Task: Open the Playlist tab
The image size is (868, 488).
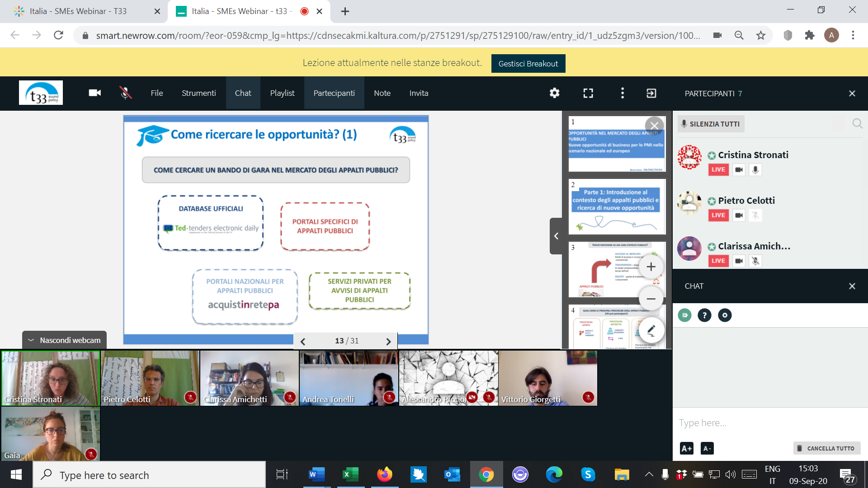Action: [282, 93]
